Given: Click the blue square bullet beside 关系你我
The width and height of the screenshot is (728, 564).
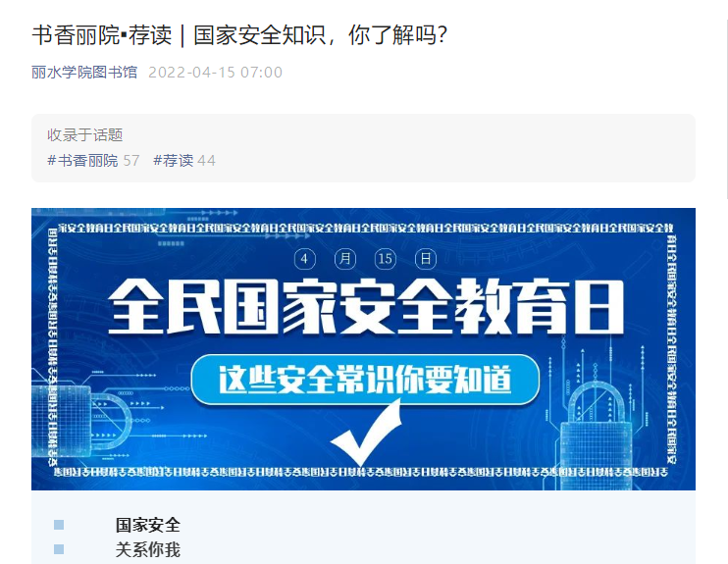Looking at the screenshot, I should click(x=59, y=549).
